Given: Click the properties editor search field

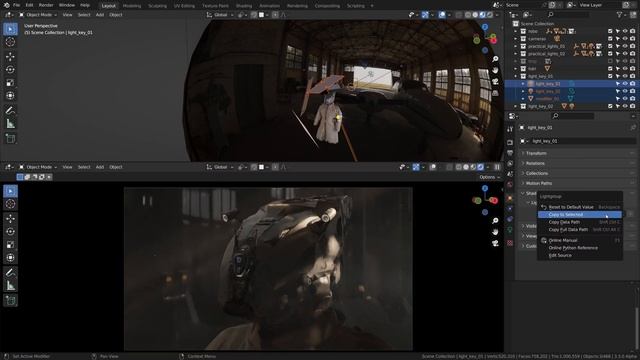Looking at the screenshot, I should [x=573, y=116].
